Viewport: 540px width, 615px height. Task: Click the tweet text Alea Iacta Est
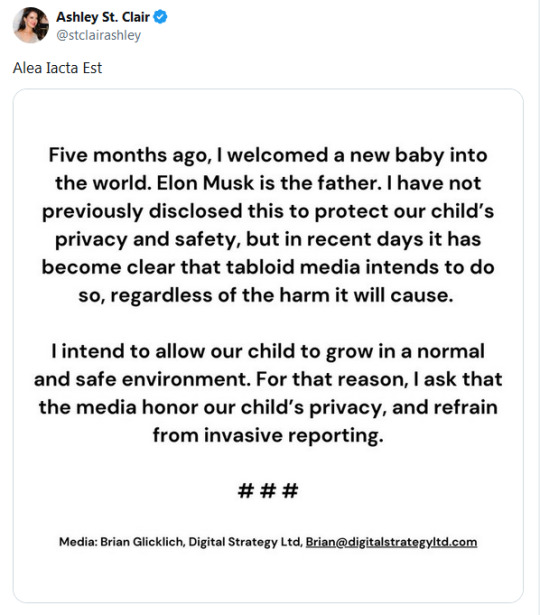[x=57, y=68]
